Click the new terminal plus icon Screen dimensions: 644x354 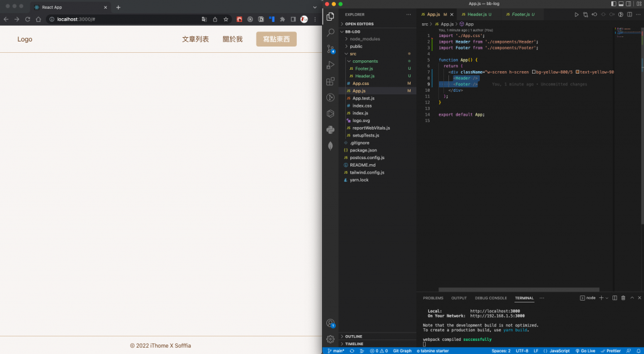601,298
